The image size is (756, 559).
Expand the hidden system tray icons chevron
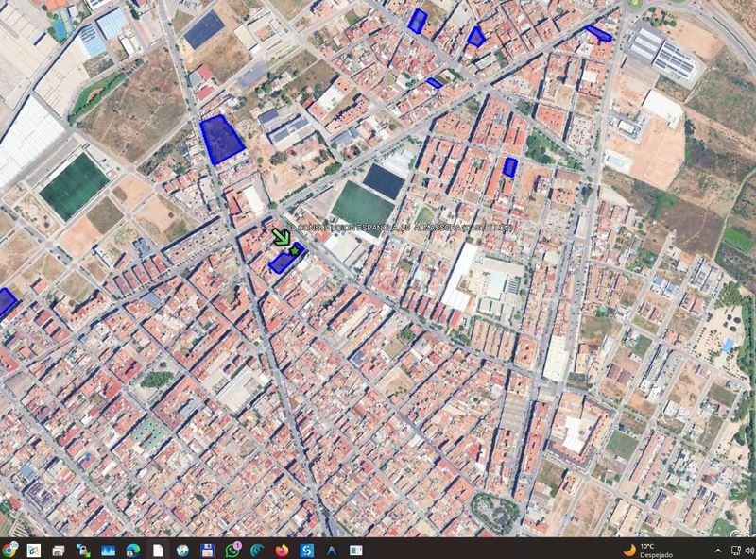point(718,551)
